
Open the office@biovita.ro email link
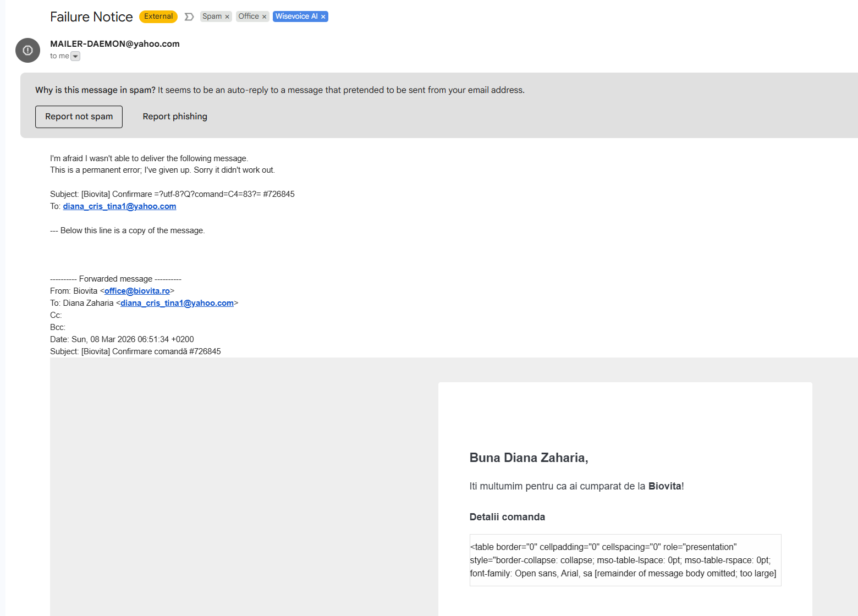[x=137, y=291]
